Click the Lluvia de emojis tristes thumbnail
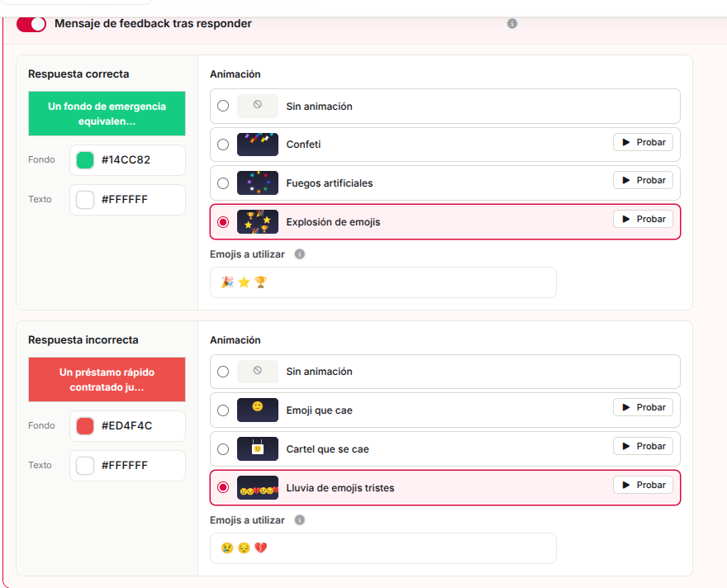Screen dimensions: 727x588 tap(258, 488)
